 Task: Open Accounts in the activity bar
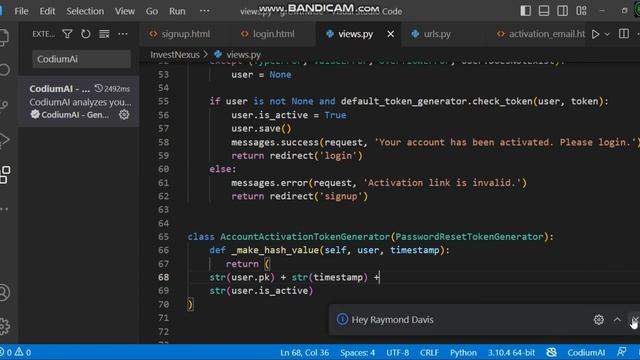click(4, 293)
